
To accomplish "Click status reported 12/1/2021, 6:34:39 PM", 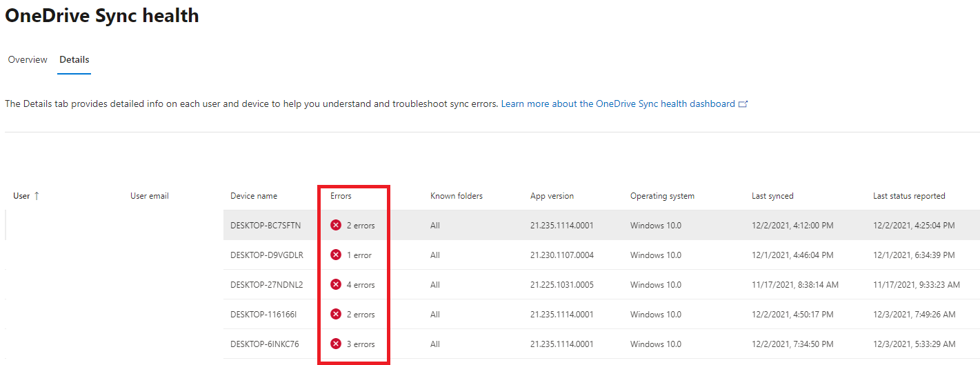I will coord(914,255).
